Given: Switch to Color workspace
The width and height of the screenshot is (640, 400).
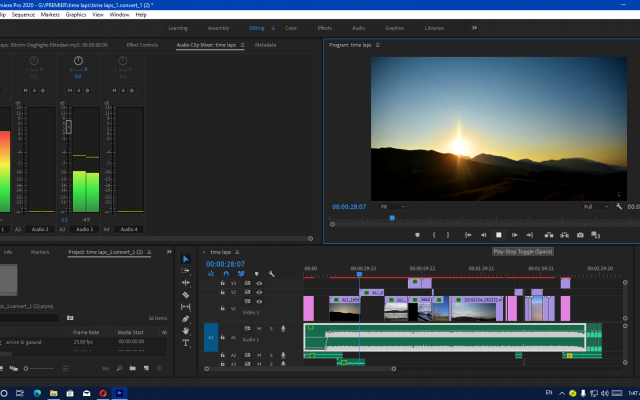Looking at the screenshot, I should (x=291, y=28).
